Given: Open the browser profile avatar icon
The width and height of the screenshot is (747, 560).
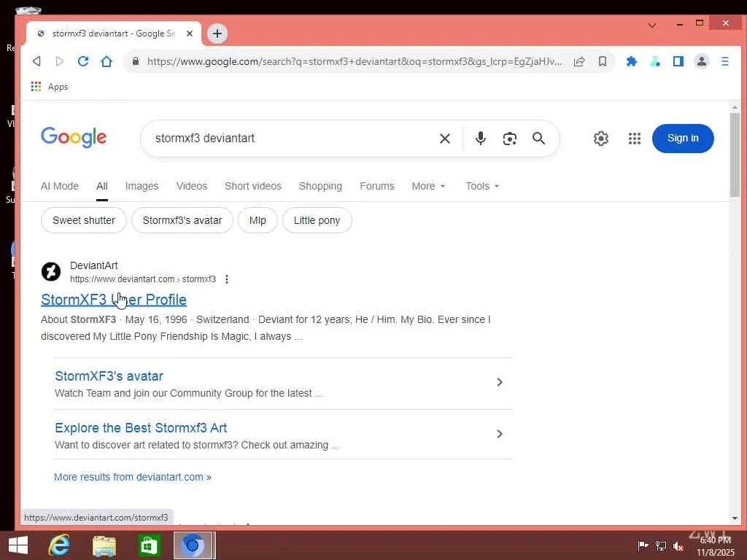Looking at the screenshot, I should click(x=701, y=61).
